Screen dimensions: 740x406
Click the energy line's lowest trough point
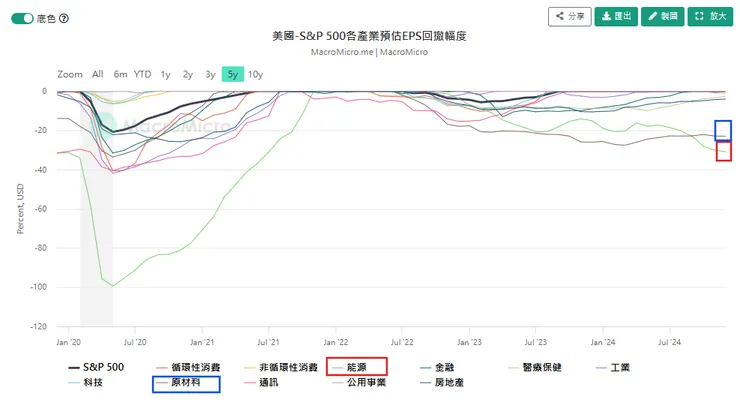click(112, 286)
